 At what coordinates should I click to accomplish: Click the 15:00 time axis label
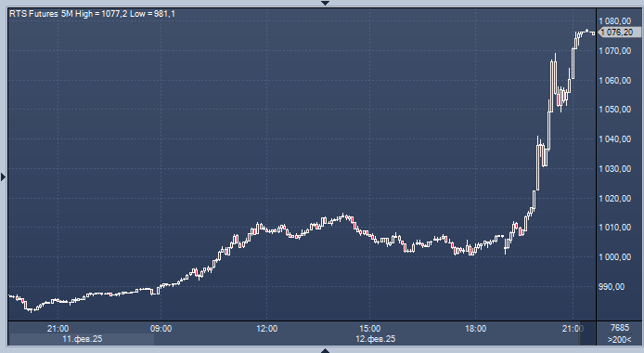coord(369,328)
